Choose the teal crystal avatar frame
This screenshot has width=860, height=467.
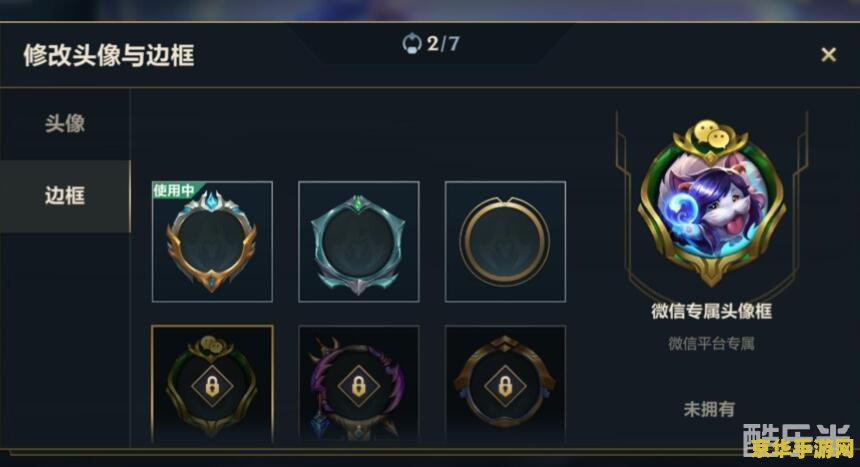coord(359,241)
